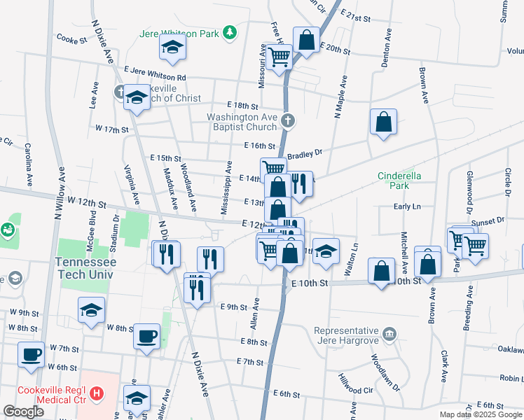The width and height of the screenshot is (524, 420).
Task: Open the shopping cart marker near Sunset Dr
Action: point(475,248)
